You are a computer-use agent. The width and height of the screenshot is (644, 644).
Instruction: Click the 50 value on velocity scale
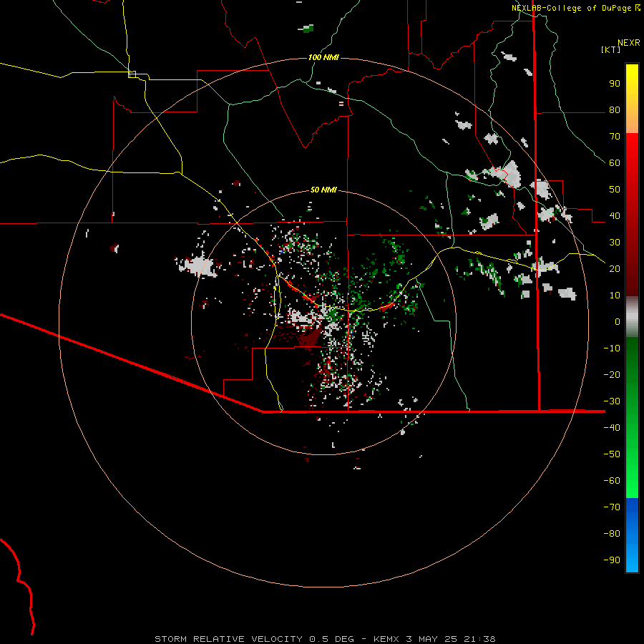point(615,190)
